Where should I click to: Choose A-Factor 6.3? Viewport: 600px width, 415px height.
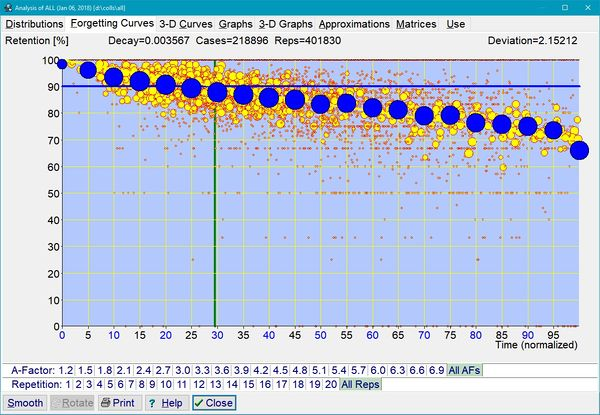click(398, 370)
